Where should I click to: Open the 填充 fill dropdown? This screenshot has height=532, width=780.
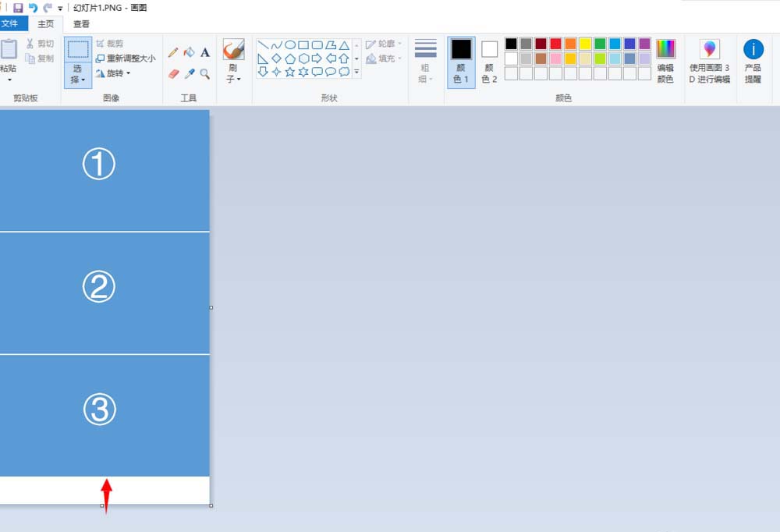pos(384,59)
